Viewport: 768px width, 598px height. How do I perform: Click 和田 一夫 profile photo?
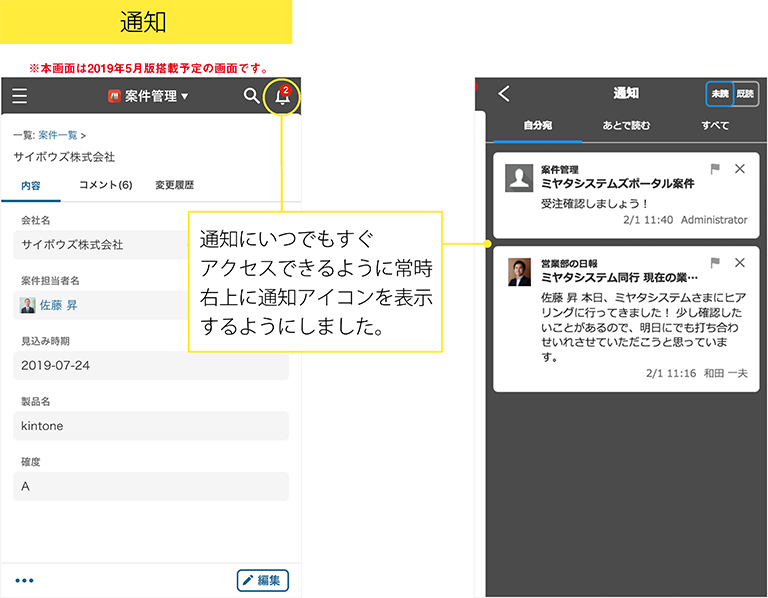click(519, 272)
